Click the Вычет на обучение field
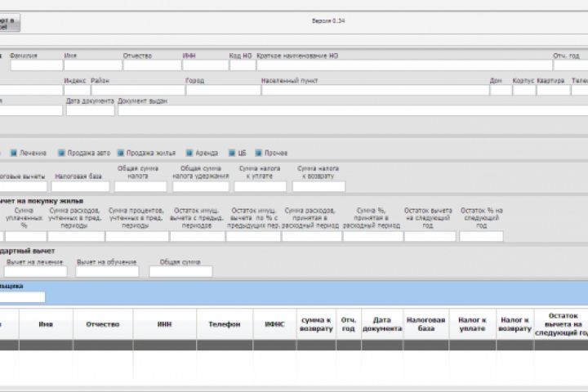This screenshot has width=588, height=392. [107, 271]
